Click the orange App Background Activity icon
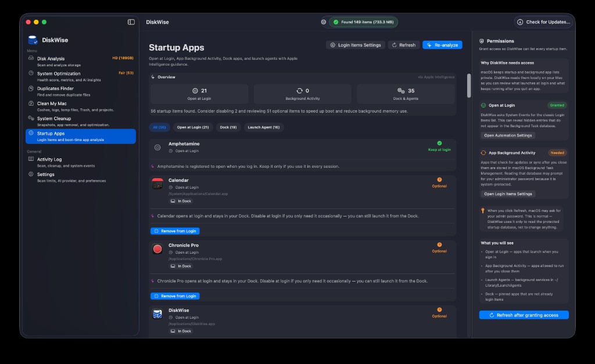The image size is (595, 364). click(x=483, y=153)
